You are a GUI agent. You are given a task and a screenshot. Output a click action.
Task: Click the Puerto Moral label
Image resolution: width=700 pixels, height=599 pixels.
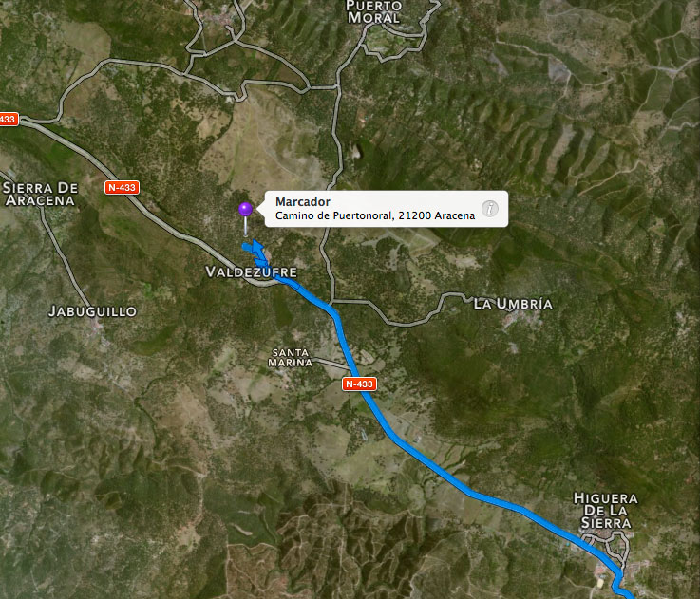click(x=373, y=12)
